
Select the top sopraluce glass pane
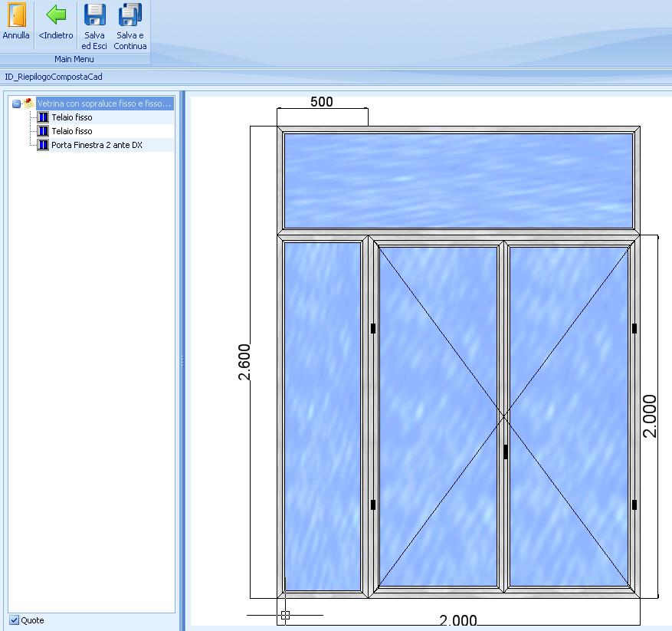click(x=458, y=181)
